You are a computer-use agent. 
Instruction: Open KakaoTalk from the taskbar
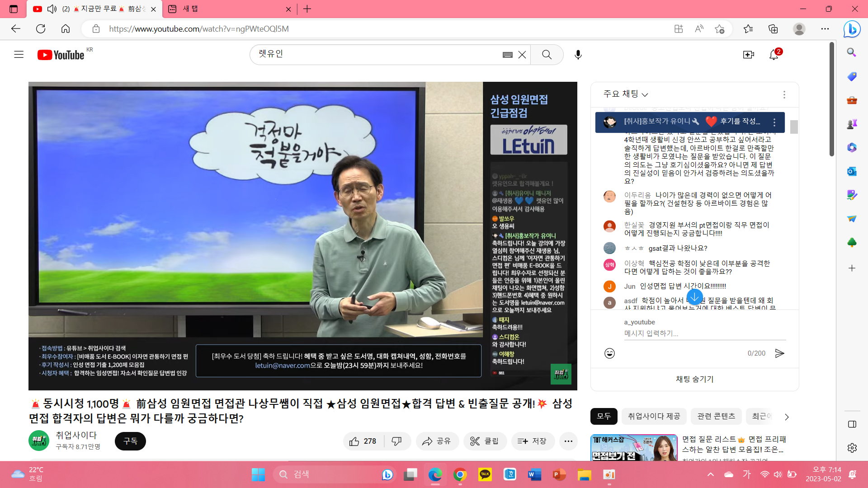click(485, 474)
